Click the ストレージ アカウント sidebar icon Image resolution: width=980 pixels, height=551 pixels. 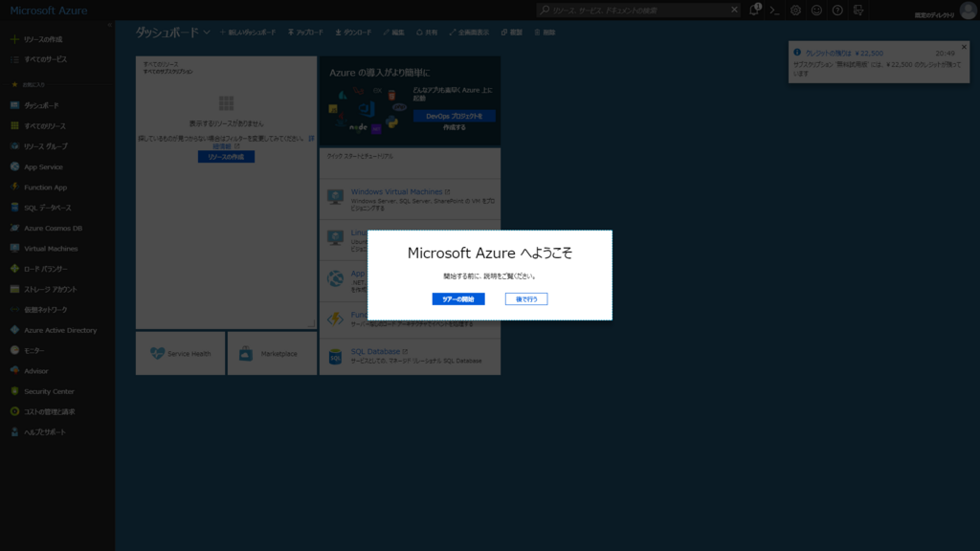coord(14,289)
